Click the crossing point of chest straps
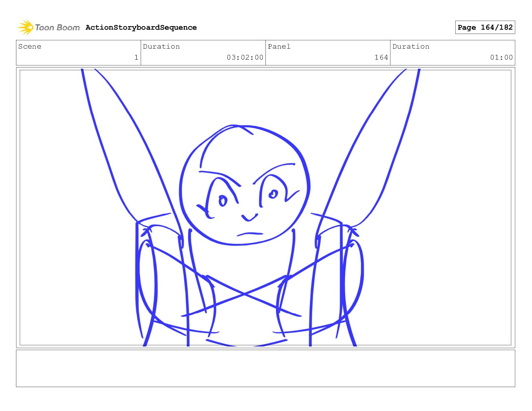 (x=244, y=294)
